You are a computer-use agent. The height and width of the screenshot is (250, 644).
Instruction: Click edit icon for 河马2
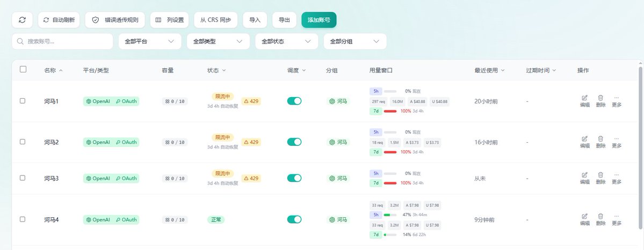[x=585, y=142]
